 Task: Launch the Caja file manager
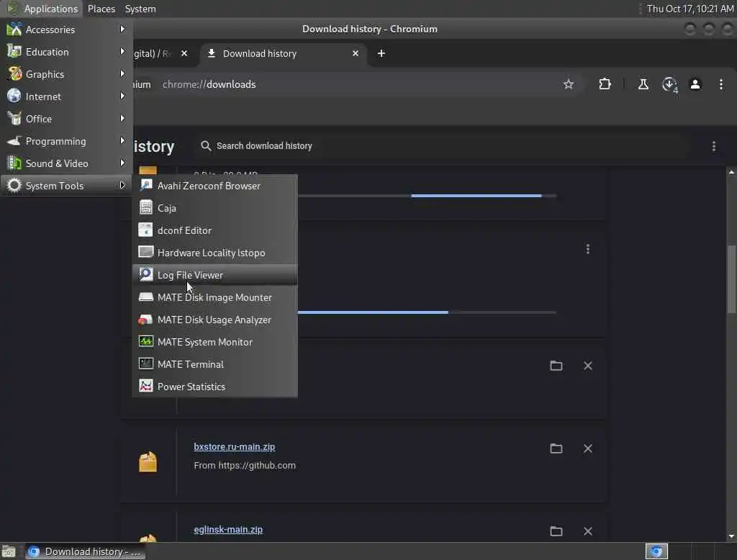(214, 208)
